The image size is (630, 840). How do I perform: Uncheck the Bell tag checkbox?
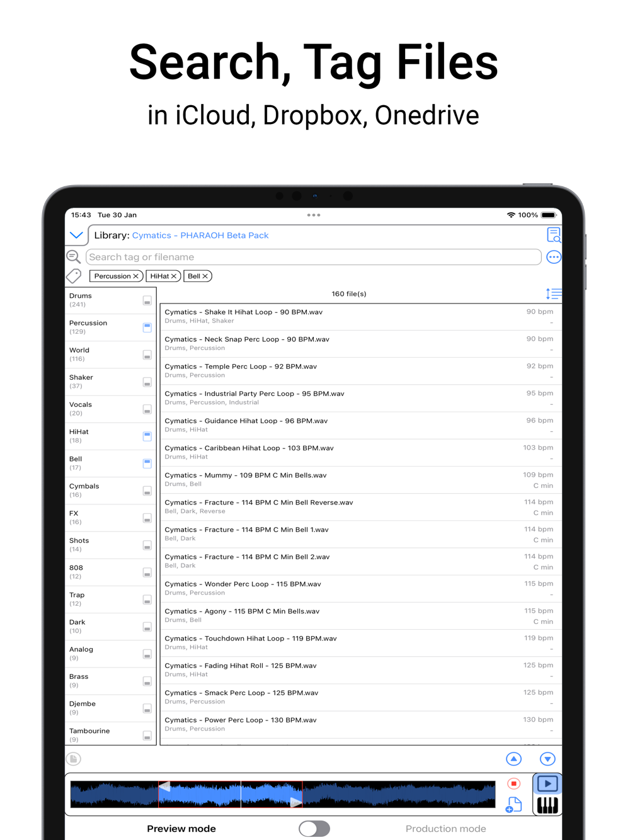pos(147,463)
